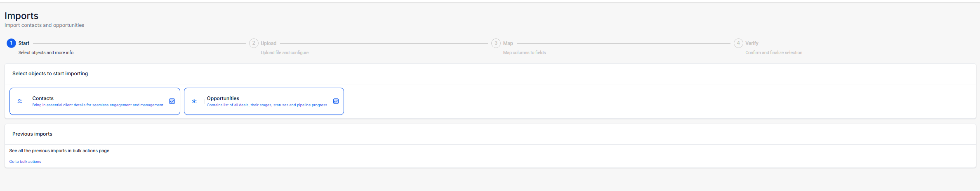Click the 'Upload file and configure' subtitle
Screen dimensions: 980x191
[285, 53]
